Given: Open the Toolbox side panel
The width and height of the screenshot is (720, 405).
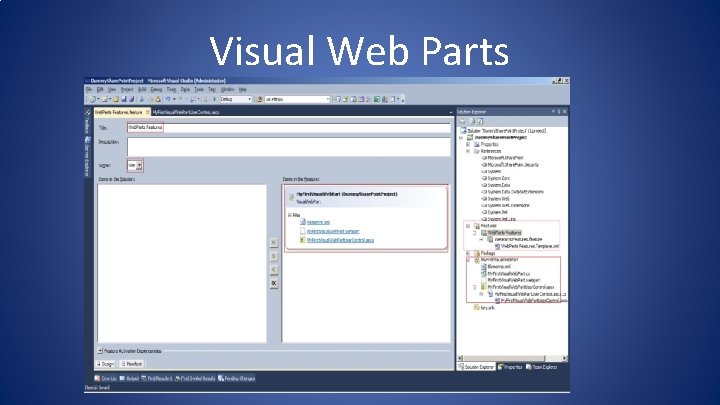Looking at the screenshot, I should [x=87, y=123].
